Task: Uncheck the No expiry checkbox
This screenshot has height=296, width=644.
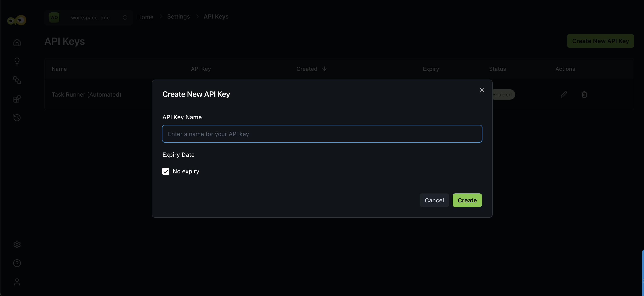Action: click(x=166, y=171)
